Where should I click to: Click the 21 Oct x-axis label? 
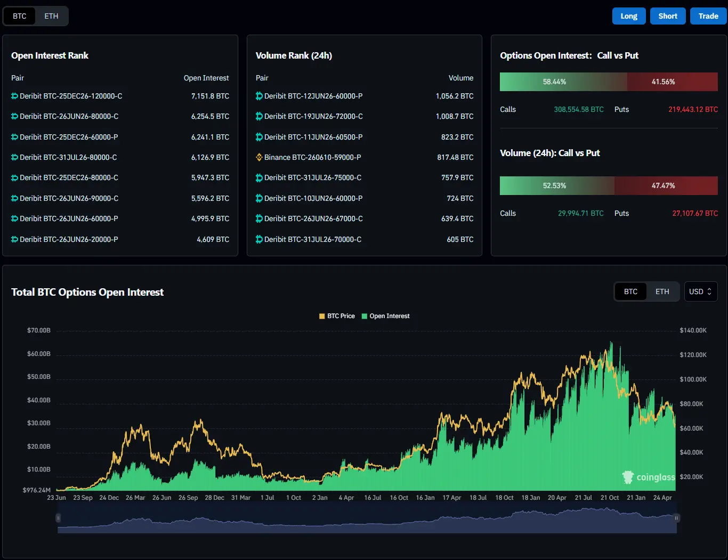[x=610, y=498]
